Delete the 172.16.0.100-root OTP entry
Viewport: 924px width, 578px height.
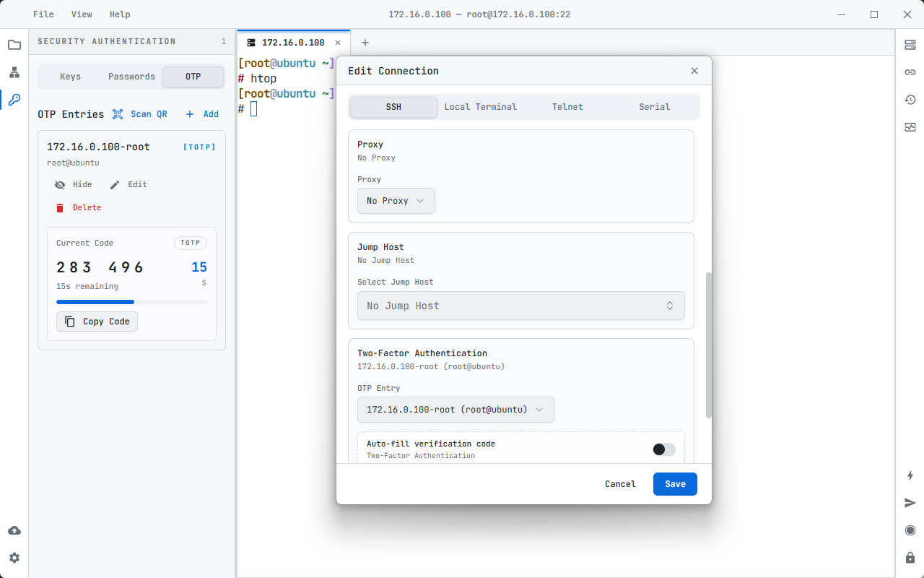(78, 207)
